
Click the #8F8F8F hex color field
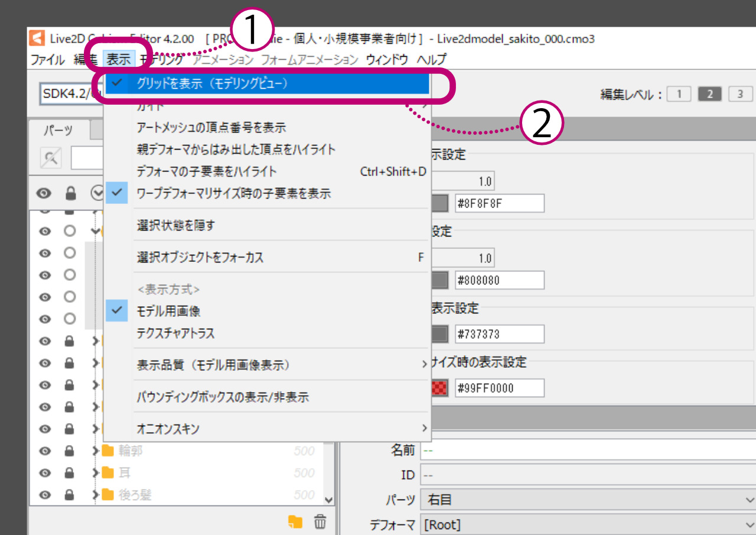[x=500, y=203]
